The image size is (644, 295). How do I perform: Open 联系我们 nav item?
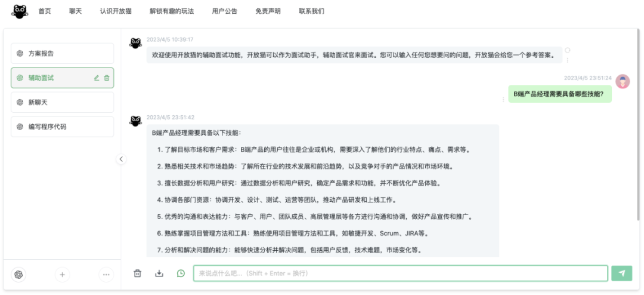311,11
